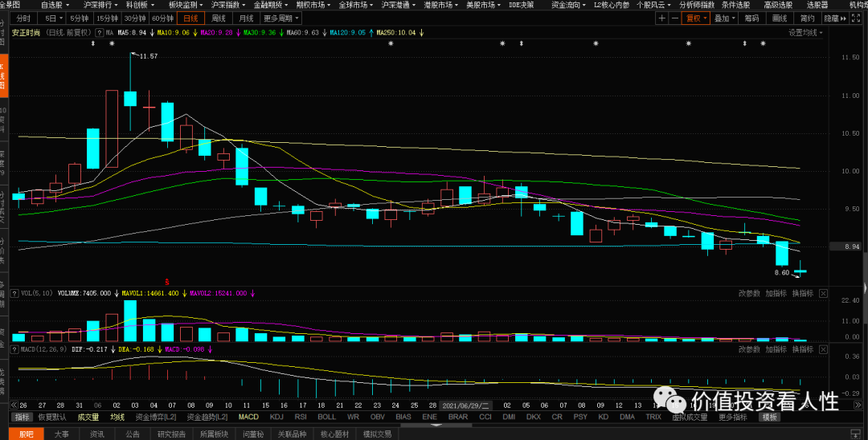The width and height of the screenshot is (868, 440).
Task: Toggle 画线 drawing tools
Action: pos(780,18)
